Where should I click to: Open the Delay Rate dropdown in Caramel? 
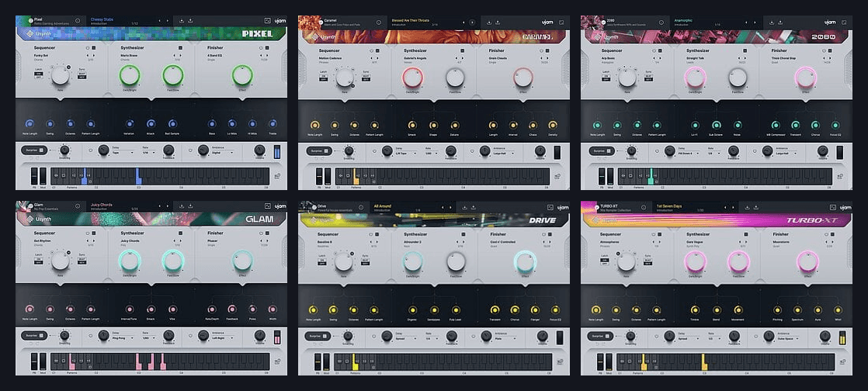(431, 153)
